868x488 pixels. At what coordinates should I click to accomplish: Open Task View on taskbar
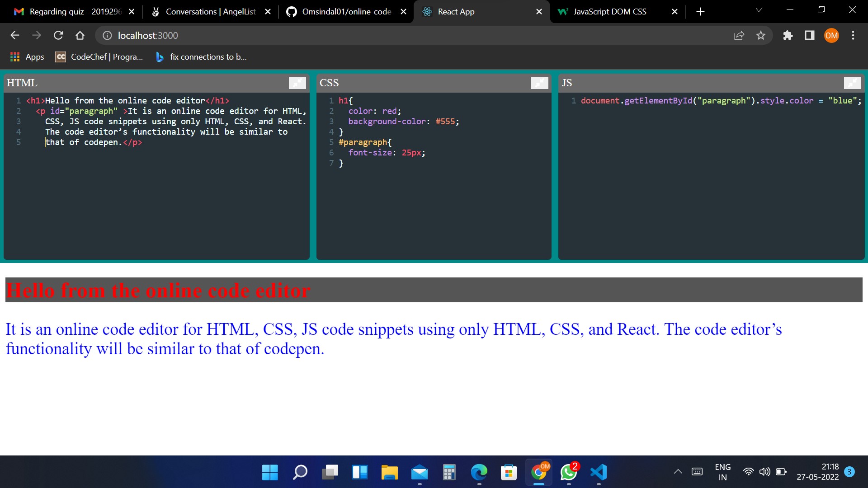330,472
